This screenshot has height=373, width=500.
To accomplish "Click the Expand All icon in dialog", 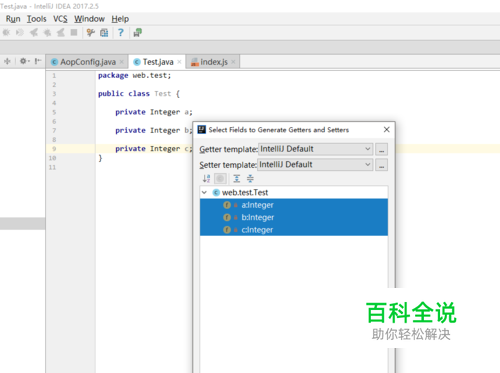I will pyautogui.click(x=237, y=179).
